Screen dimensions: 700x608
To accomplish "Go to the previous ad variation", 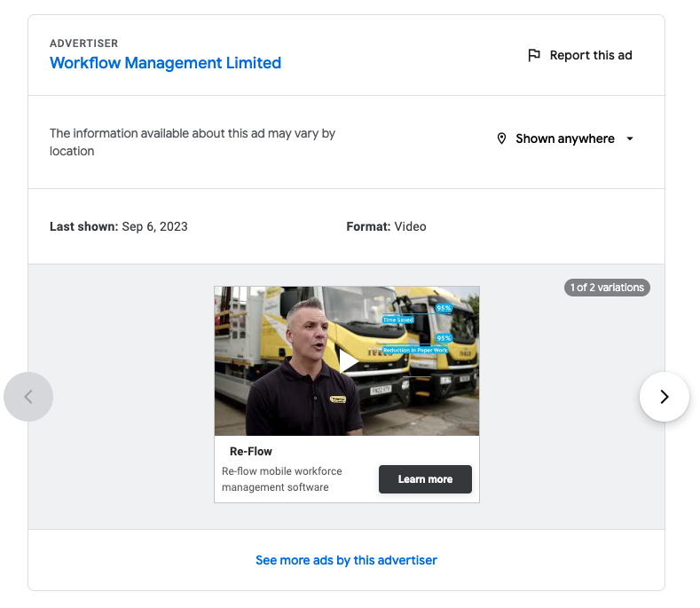I will [x=28, y=397].
